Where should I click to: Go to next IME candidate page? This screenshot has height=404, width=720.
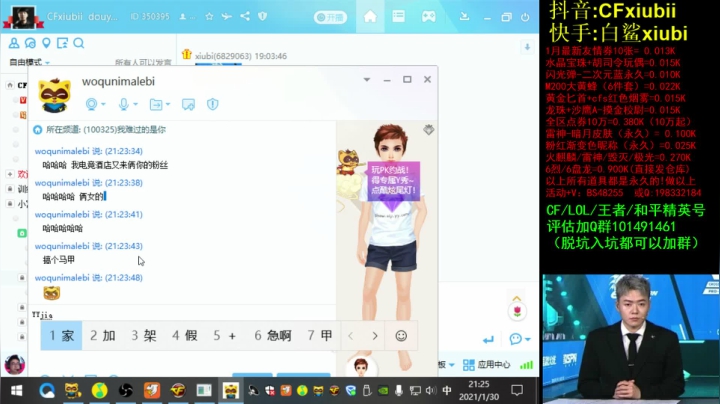coord(375,336)
